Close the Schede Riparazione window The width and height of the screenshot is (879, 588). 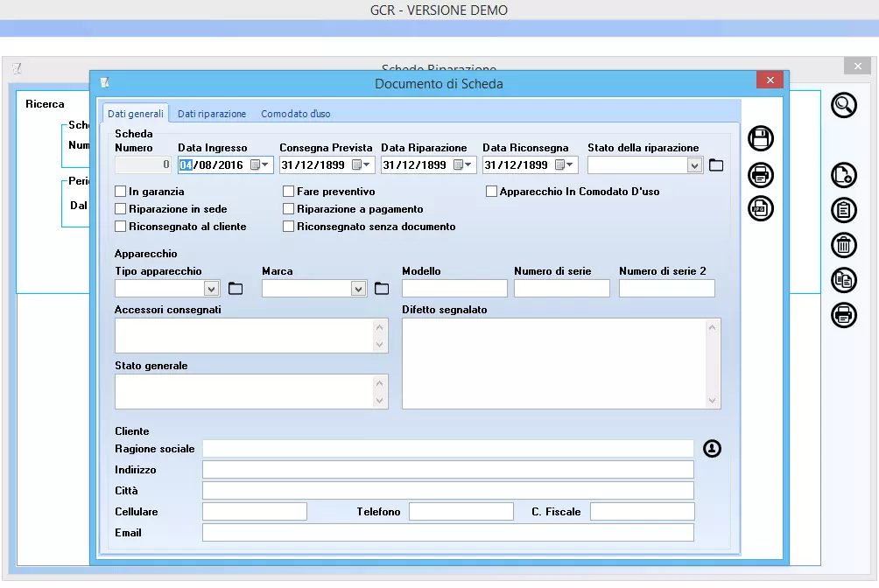pyautogui.click(x=857, y=66)
